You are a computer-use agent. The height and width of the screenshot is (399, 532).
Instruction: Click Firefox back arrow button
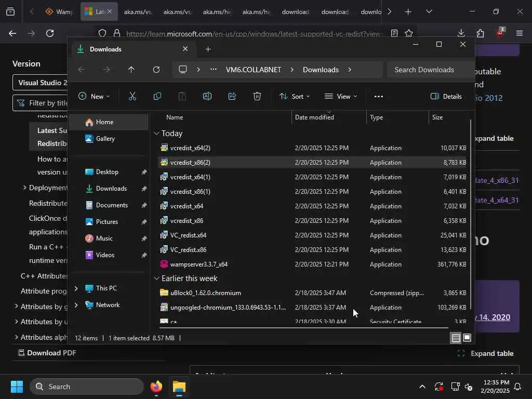[12, 33]
